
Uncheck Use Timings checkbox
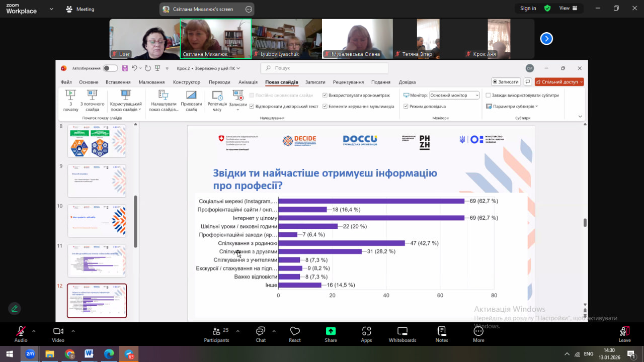(x=325, y=95)
